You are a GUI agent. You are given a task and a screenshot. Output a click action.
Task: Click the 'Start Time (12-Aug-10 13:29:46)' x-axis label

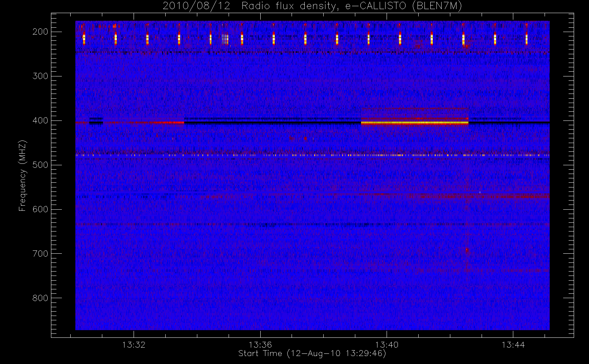(312, 353)
